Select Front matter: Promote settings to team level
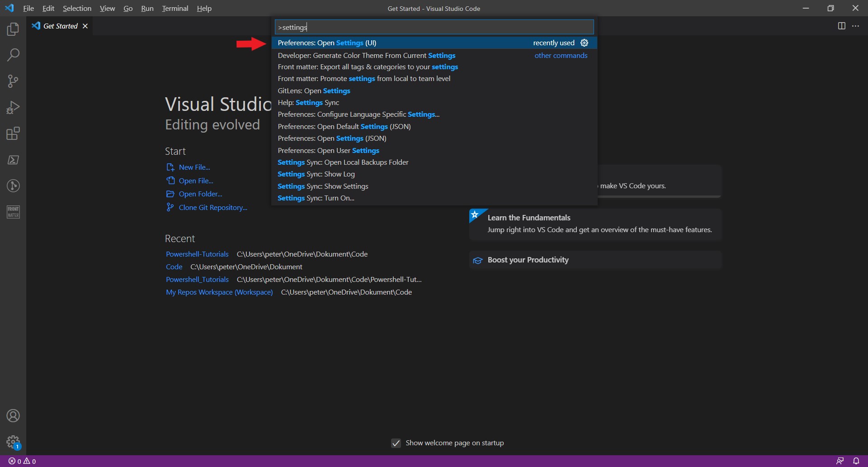This screenshot has width=868, height=467. click(434, 79)
